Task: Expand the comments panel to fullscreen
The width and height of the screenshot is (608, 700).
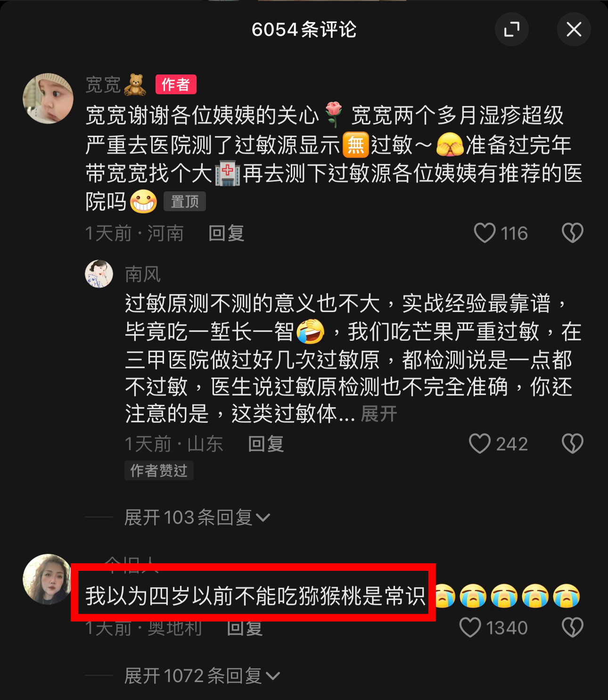Action: click(x=511, y=29)
